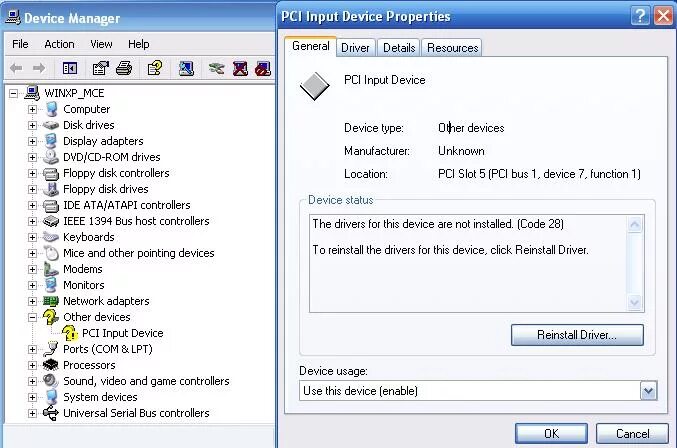Click the Update Driver toolbar icon
677x448 pixels.
(x=216, y=68)
